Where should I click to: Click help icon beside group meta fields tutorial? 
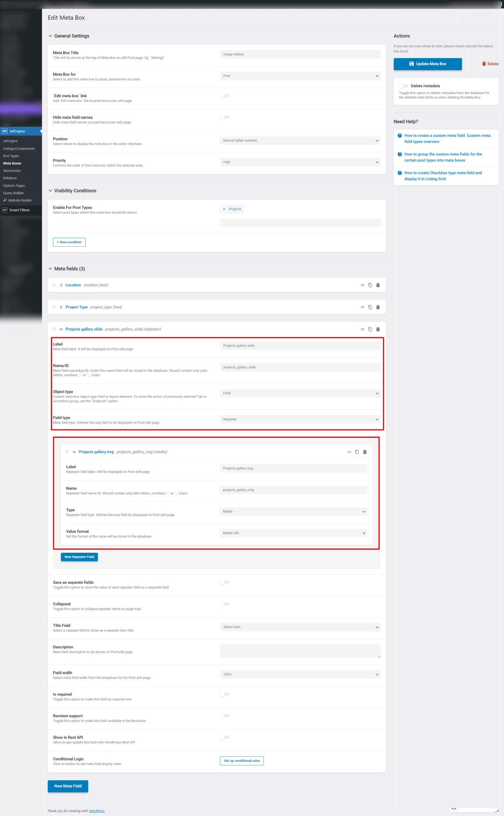coord(400,154)
